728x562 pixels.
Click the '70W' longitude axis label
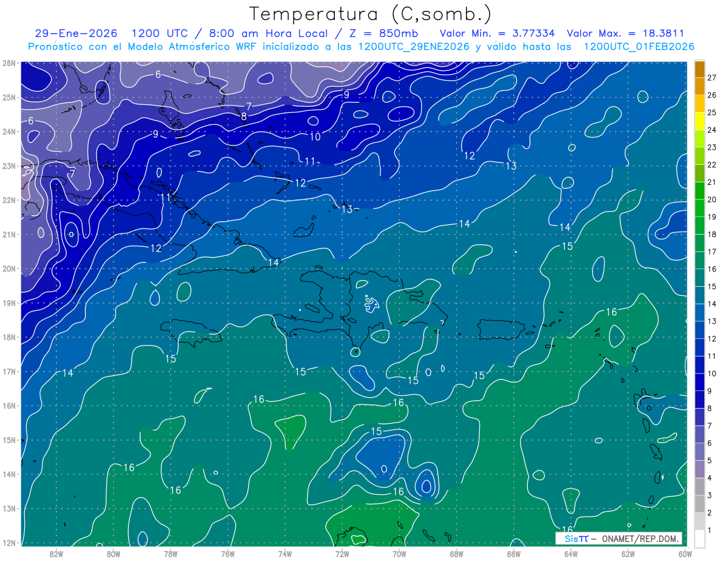coord(399,554)
